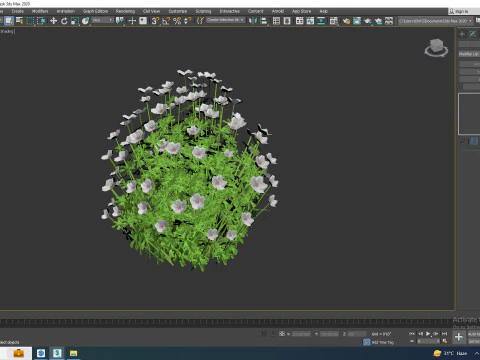Viewport: 480px width, 360px height.
Task: Switch to Modify command panel tab
Action: pyautogui.click(x=473, y=34)
